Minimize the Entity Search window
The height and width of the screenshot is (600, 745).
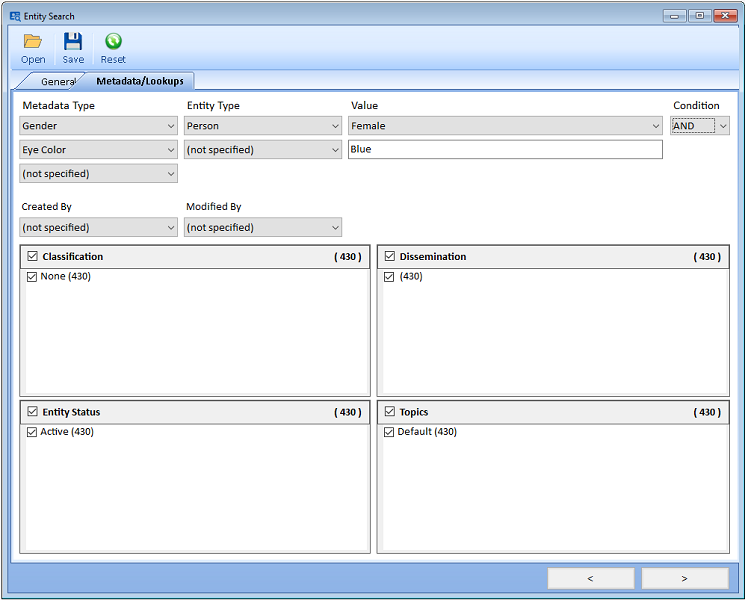(674, 16)
